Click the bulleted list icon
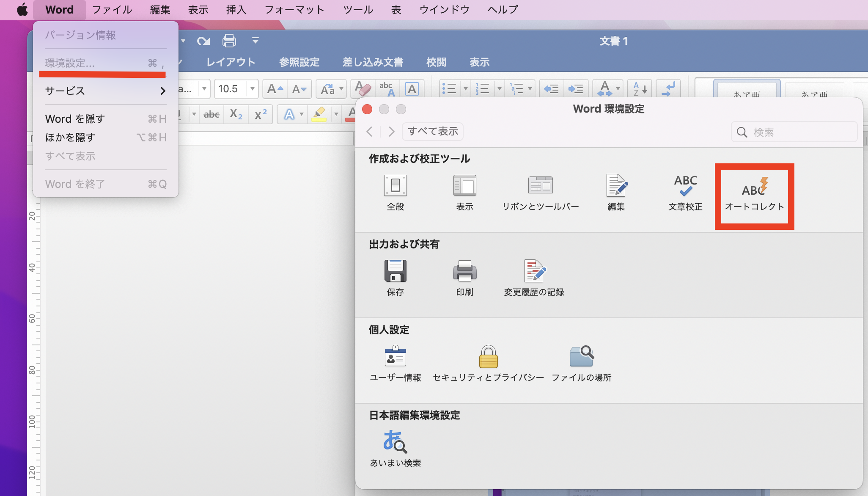Viewport: 868px width, 496px height. [x=450, y=89]
